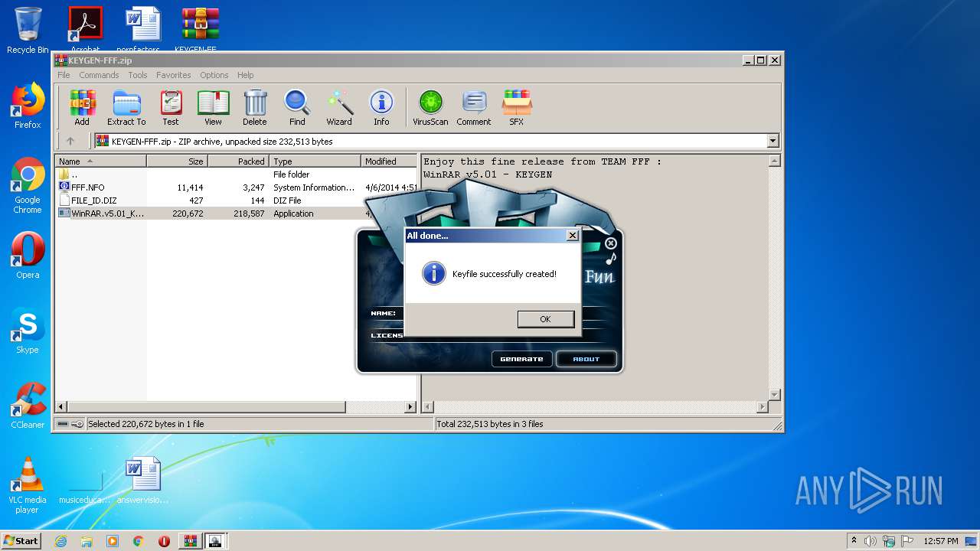Open CCleaner desktop shortcut
The height and width of the screenshot is (551, 980).
28,406
